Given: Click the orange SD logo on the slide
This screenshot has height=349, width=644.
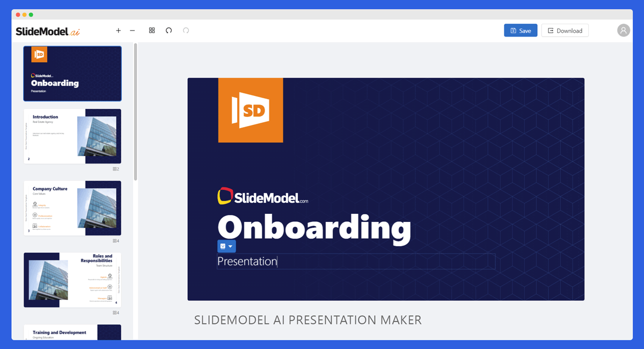Looking at the screenshot, I should pos(250,110).
